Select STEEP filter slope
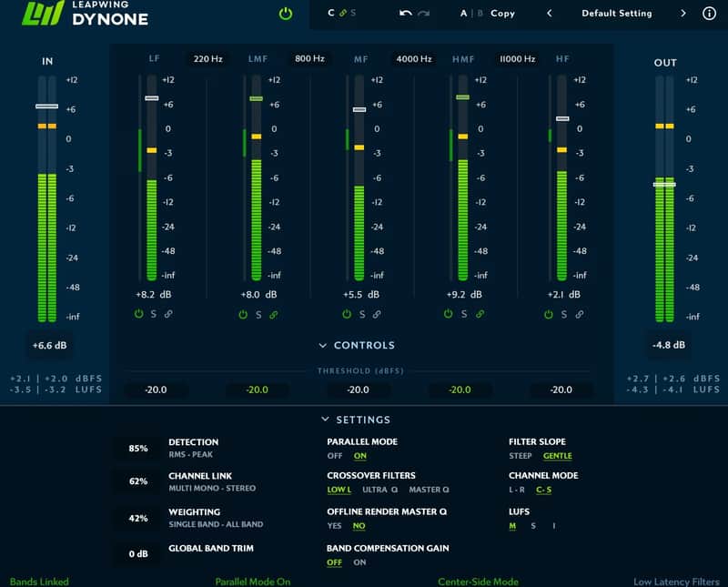 coord(520,456)
